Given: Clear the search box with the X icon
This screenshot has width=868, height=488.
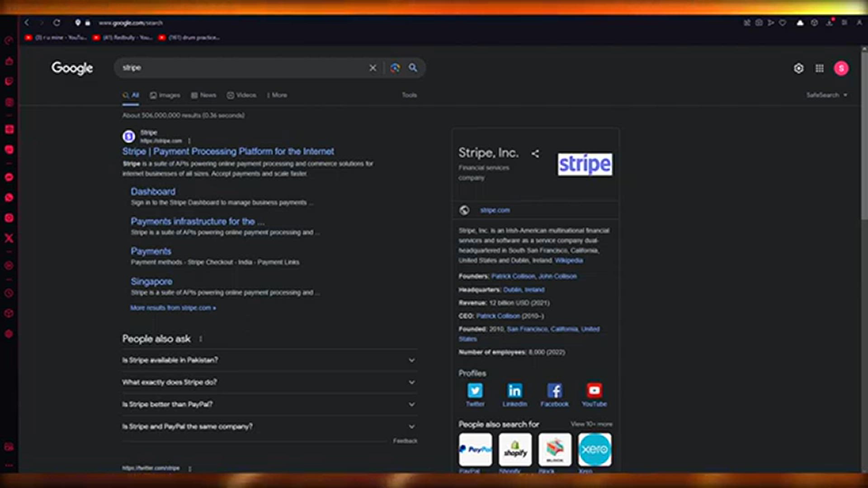Looking at the screenshot, I should [x=373, y=68].
